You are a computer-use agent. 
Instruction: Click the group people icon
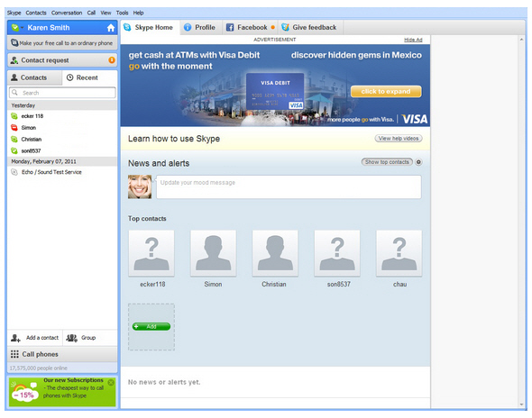(x=71, y=338)
